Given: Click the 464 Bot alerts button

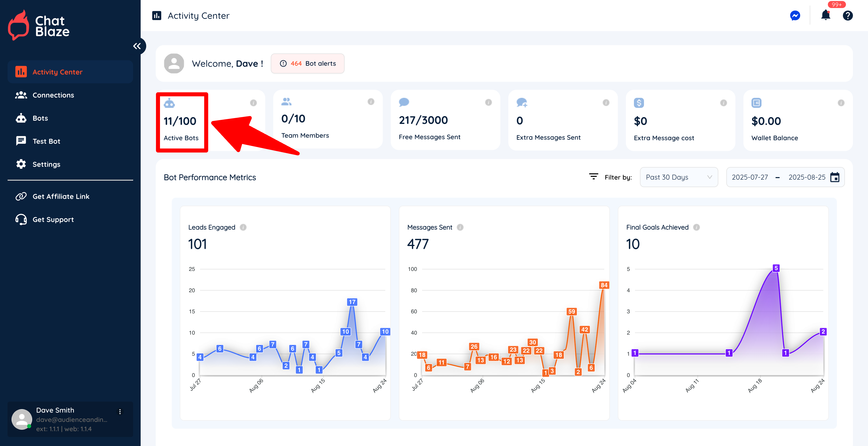Looking at the screenshot, I should 307,64.
